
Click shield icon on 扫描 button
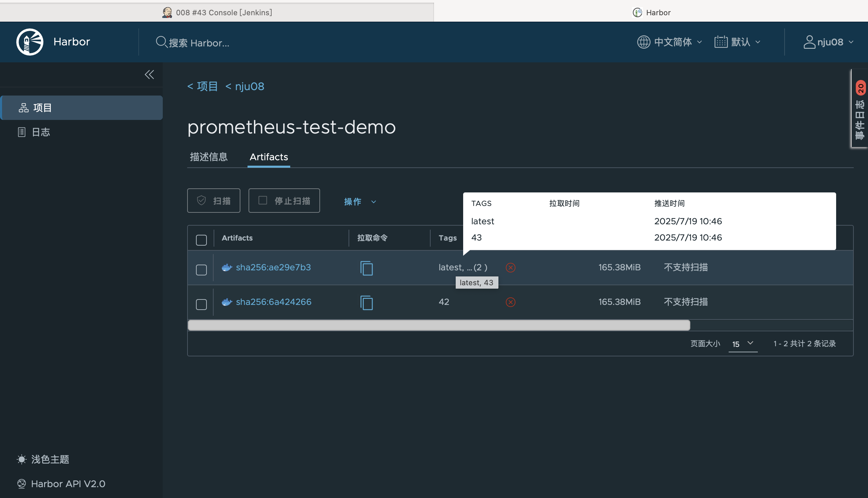pos(201,201)
